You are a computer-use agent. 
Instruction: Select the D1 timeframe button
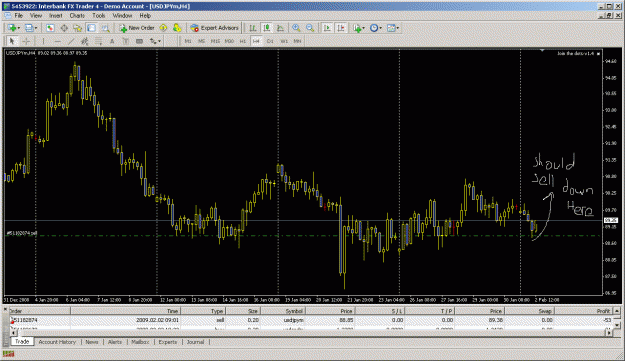[x=270, y=41]
